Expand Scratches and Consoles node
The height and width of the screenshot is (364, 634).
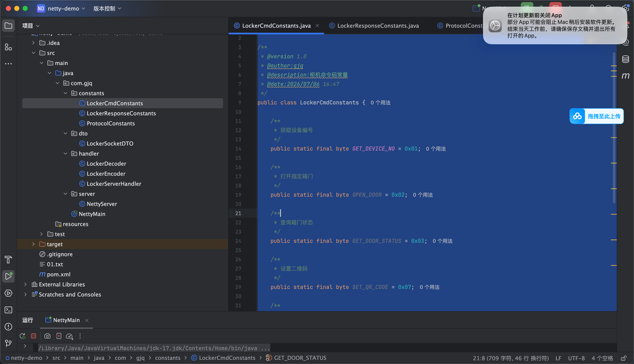pyautogui.click(x=26, y=294)
